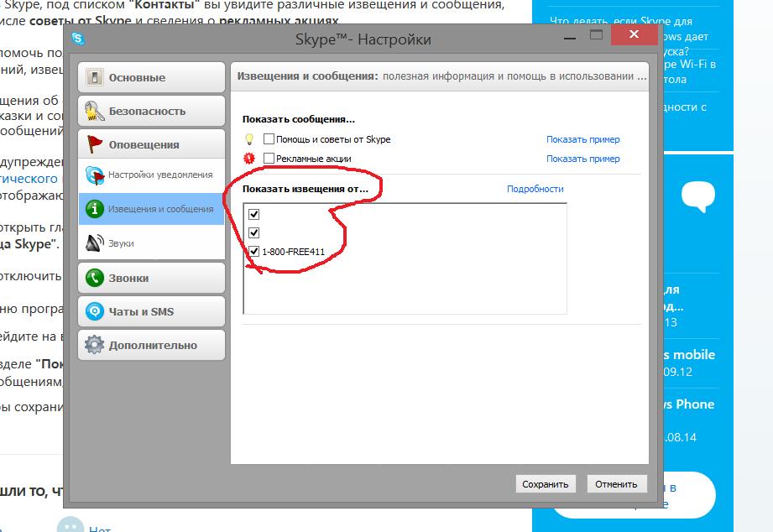This screenshot has width=773, height=532.
Task: Click the Нет link on the webpage
Action: pos(100,529)
